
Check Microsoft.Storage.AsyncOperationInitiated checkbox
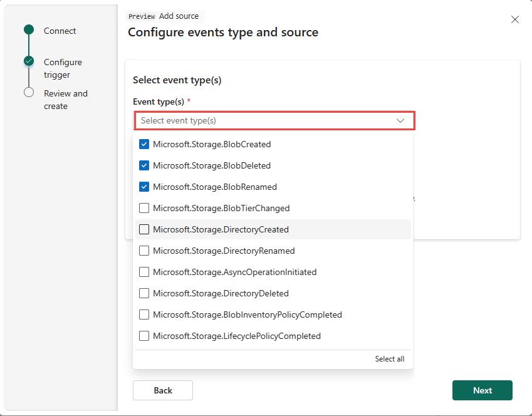tap(144, 272)
